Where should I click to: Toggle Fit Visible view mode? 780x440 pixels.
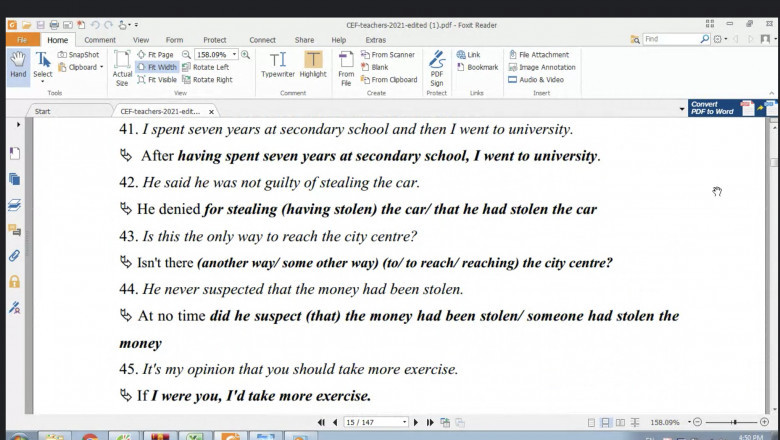pos(157,80)
